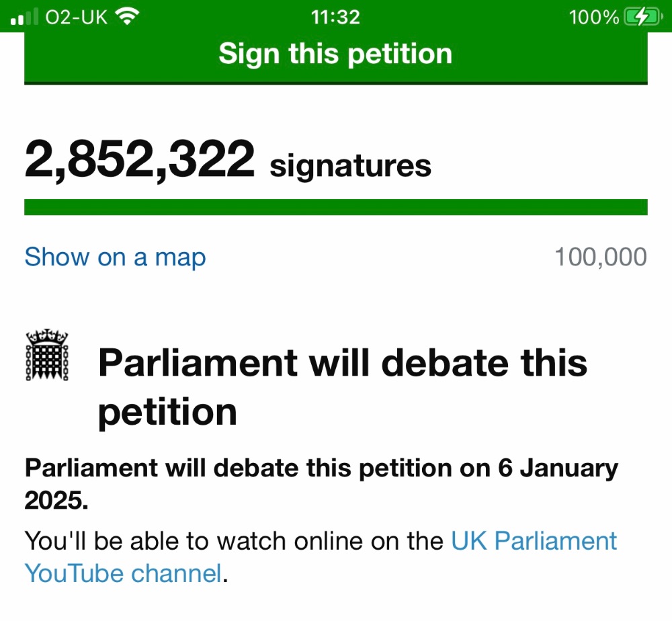The height and width of the screenshot is (621, 672).
Task: Tap the 2025. text line
Action: click(x=56, y=500)
